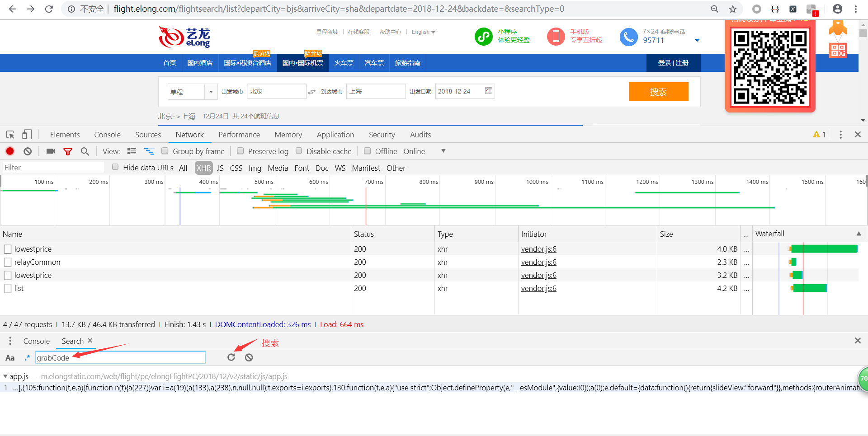Refresh the search results in Search drawer
Image resolution: width=868 pixels, height=436 pixels.
point(231,357)
